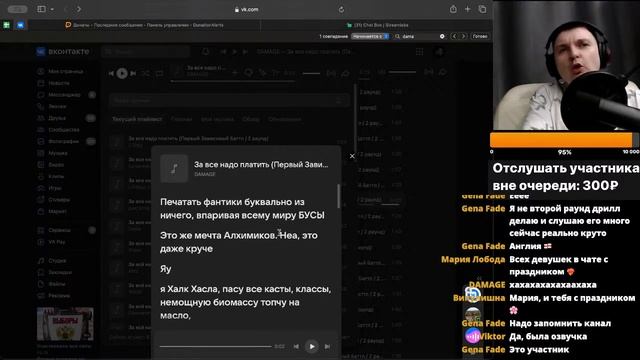Toggle shuffle in the music page player
The image size is (640, 360).
point(146,73)
